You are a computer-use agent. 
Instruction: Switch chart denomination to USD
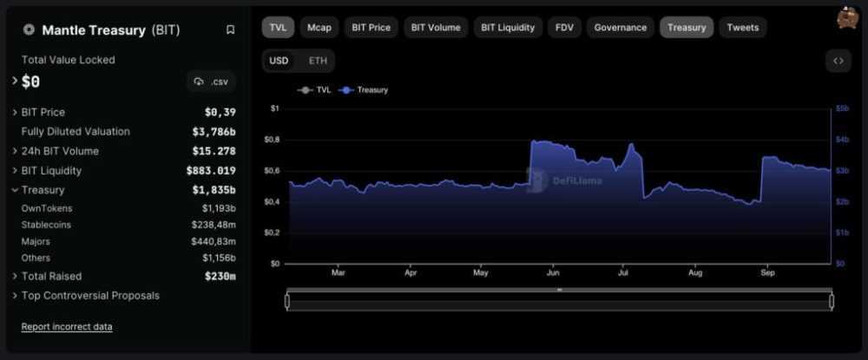279,61
